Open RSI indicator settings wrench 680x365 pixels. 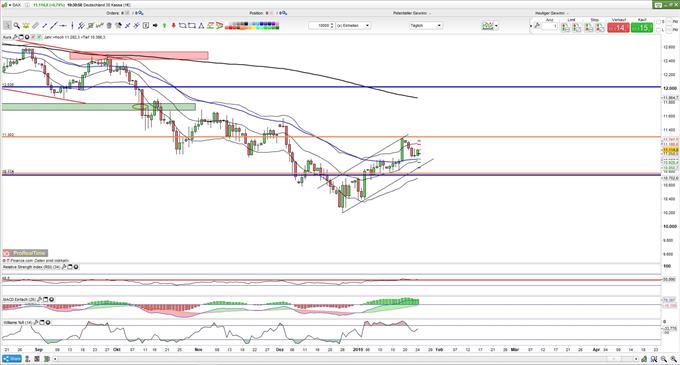[x=64, y=267]
